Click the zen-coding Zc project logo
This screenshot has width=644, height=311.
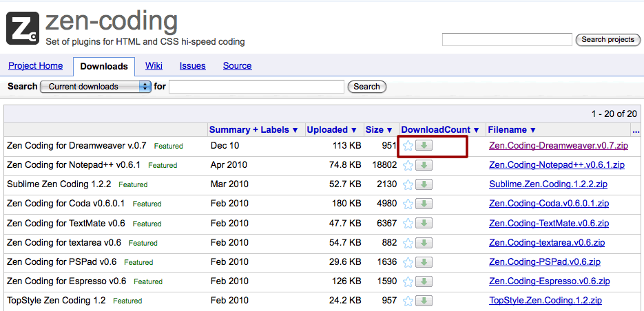pyautogui.click(x=23, y=28)
